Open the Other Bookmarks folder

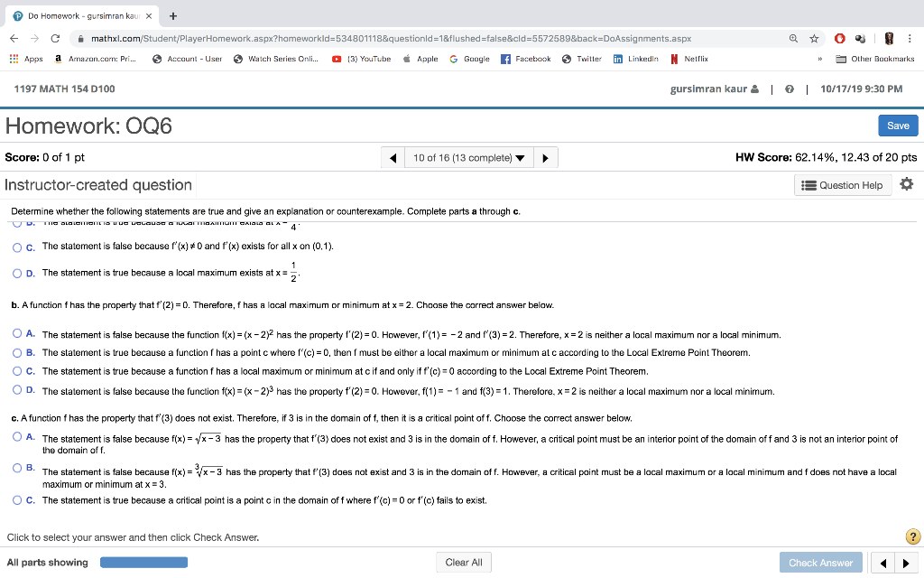(875, 59)
